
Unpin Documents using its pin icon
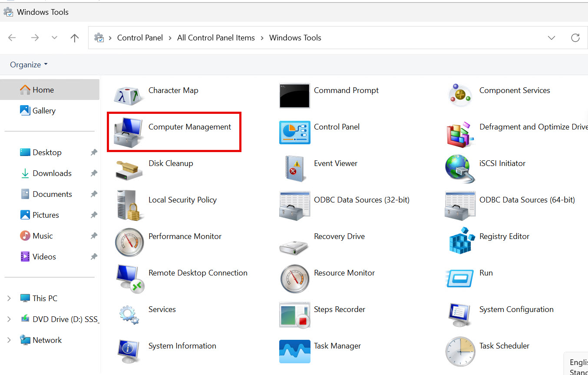[94, 194]
